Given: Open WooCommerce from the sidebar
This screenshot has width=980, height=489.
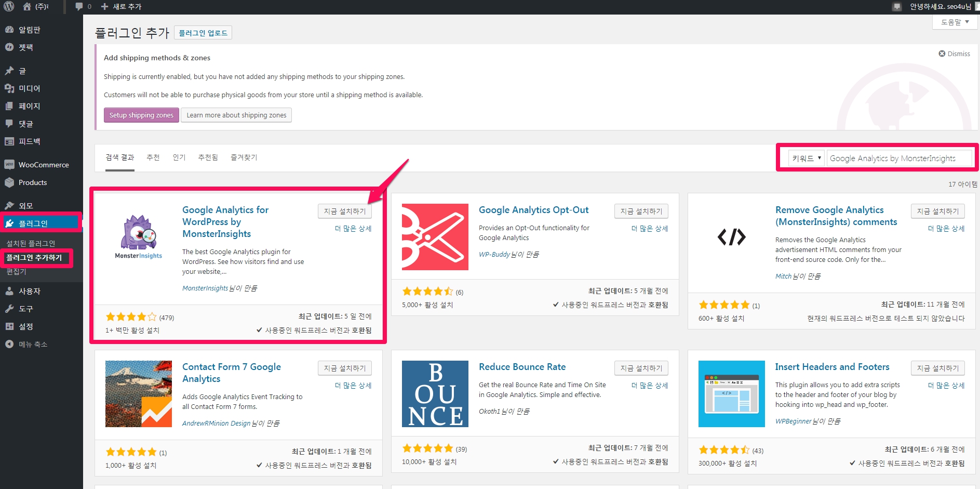Looking at the screenshot, I should coord(43,165).
